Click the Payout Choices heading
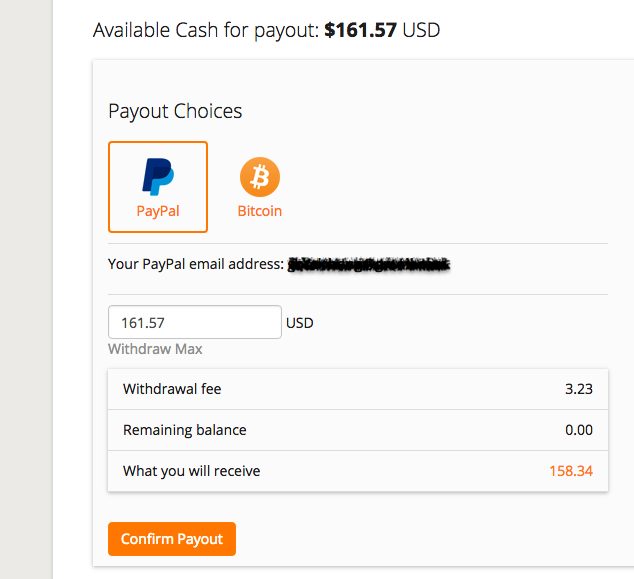 pyautogui.click(x=175, y=111)
